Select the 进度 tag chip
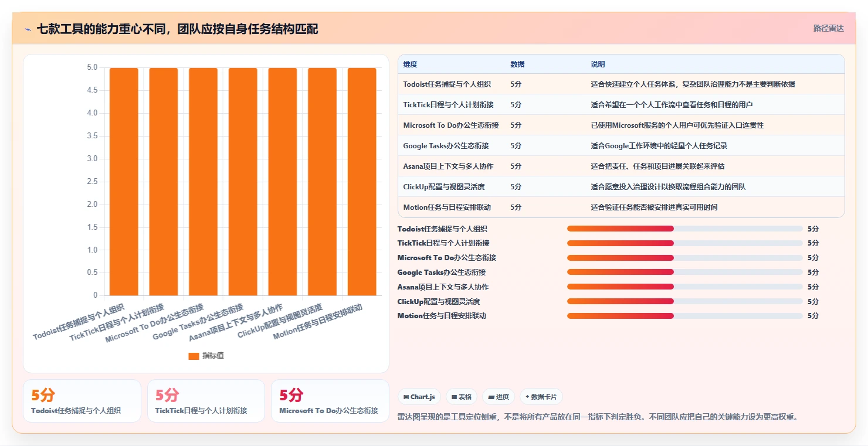The image size is (868, 446). click(499, 397)
